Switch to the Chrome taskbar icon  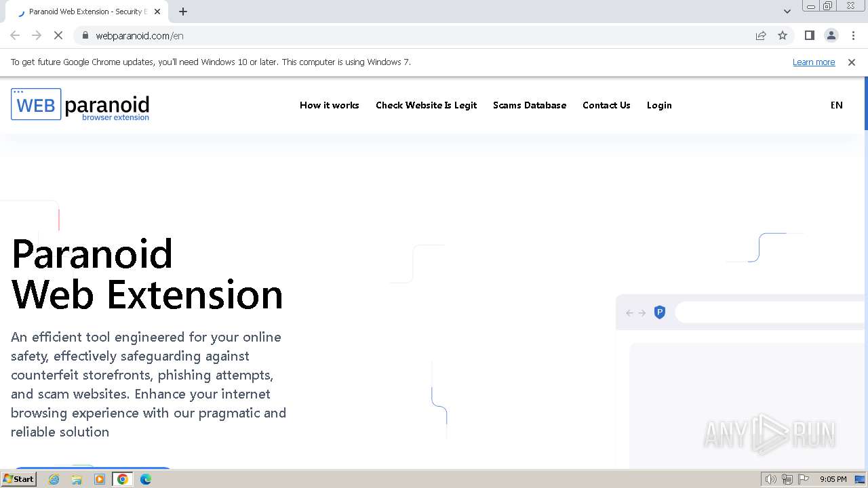123,479
